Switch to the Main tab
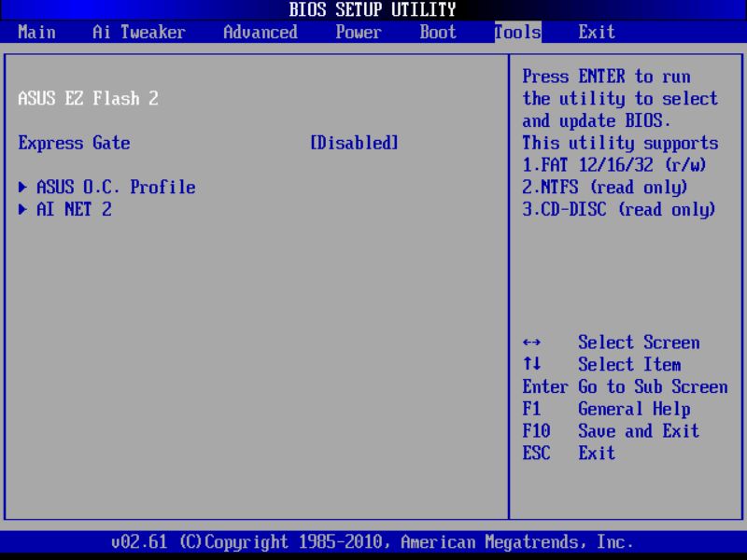The height and width of the screenshot is (560, 747). pyautogui.click(x=36, y=32)
